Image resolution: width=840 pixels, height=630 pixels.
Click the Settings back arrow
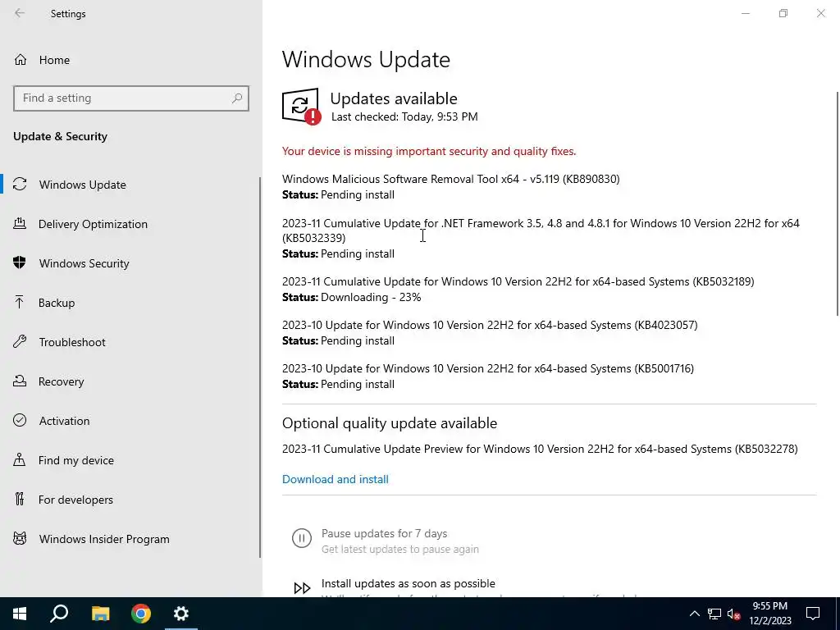point(20,13)
